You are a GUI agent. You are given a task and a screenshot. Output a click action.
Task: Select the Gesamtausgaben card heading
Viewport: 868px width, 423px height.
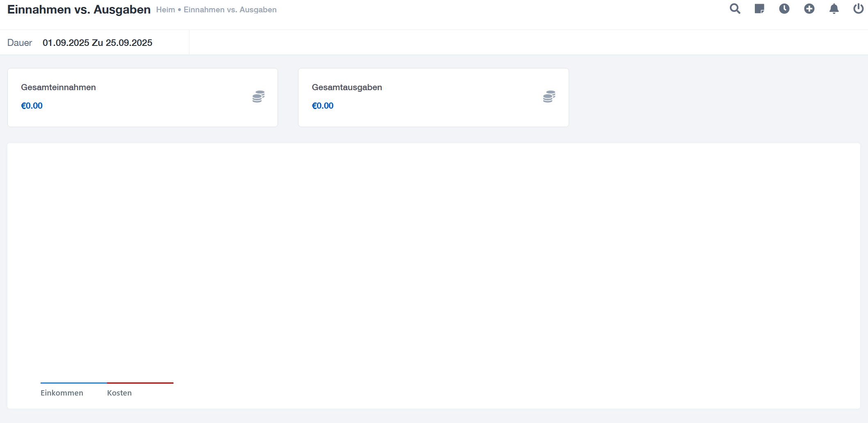pos(347,87)
